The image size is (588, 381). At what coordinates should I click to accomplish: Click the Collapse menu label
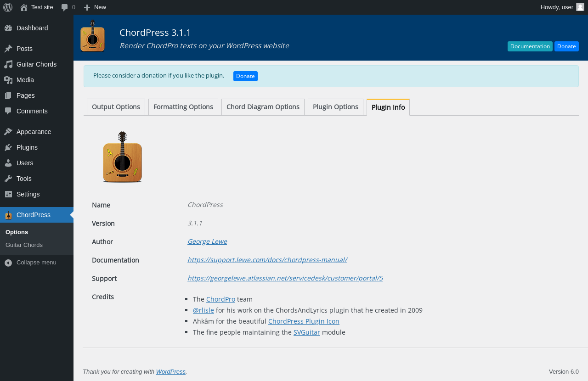(x=36, y=263)
